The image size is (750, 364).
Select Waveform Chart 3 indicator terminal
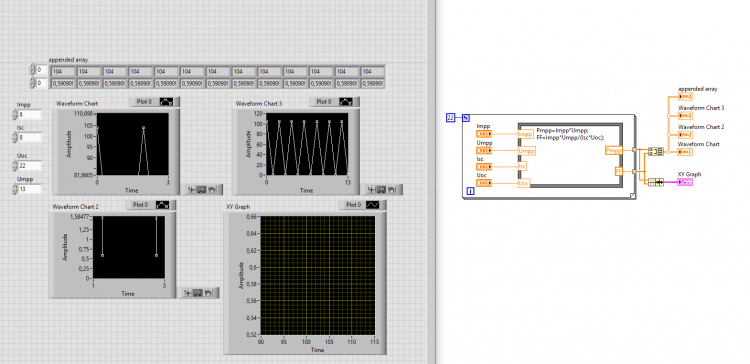[685, 115]
